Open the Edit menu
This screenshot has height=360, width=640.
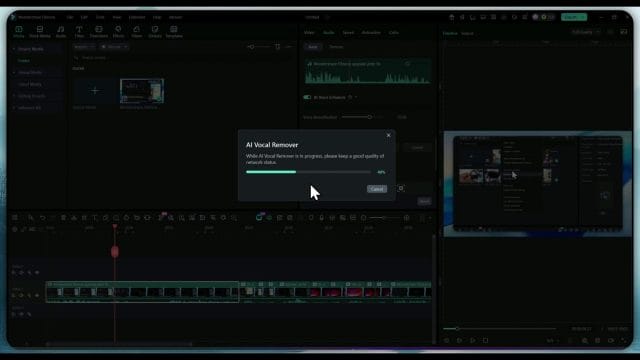(x=84, y=17)
